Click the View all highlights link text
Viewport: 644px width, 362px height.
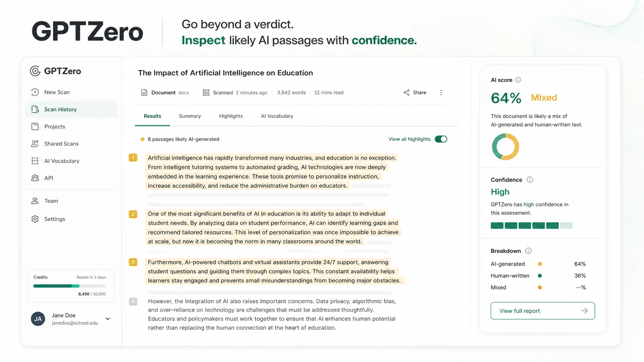coord(409,139)
